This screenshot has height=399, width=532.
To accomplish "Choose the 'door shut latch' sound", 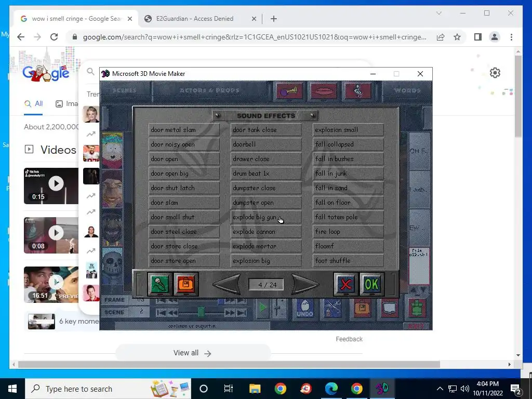I will pos(184,188).
